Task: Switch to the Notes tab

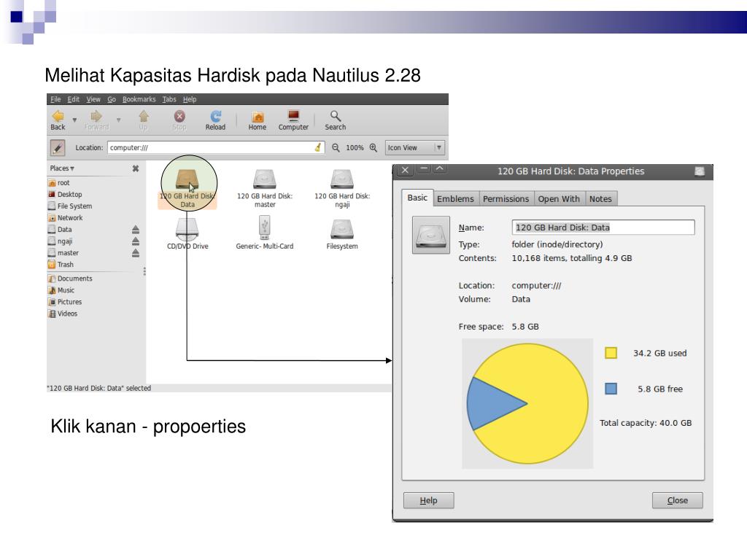Action: coord(600,198)
